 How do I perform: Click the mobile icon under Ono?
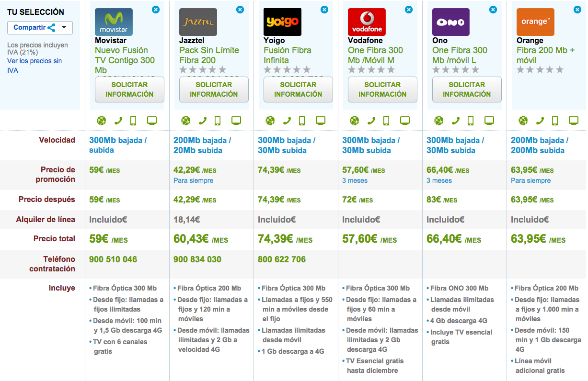[471, 121]
